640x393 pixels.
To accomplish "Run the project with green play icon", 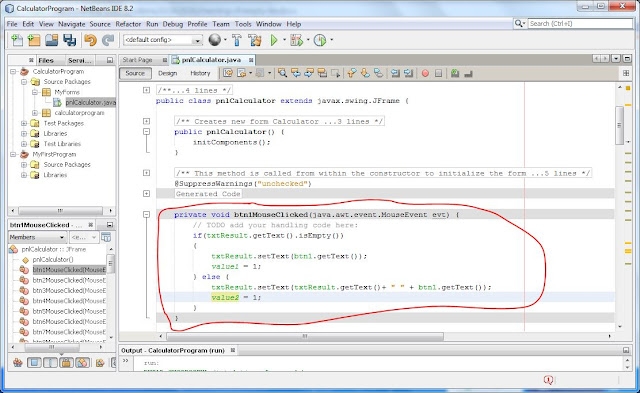I will pyautogui.click(x=274, y=40).
